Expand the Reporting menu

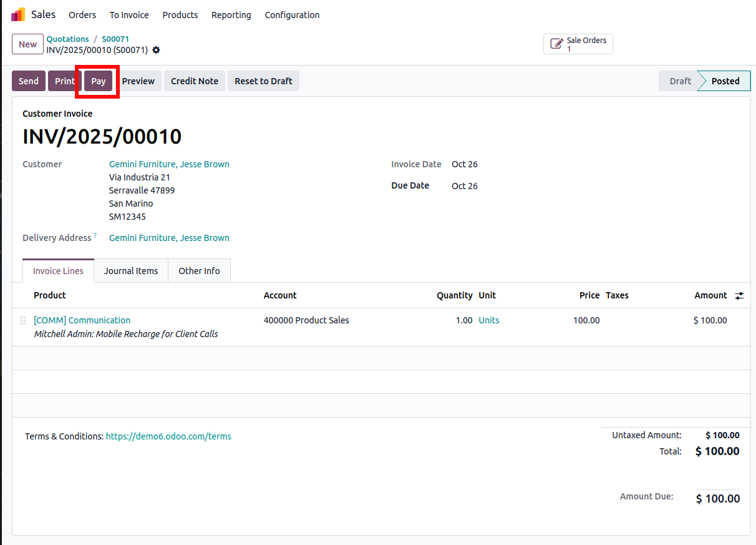(231, 15)
